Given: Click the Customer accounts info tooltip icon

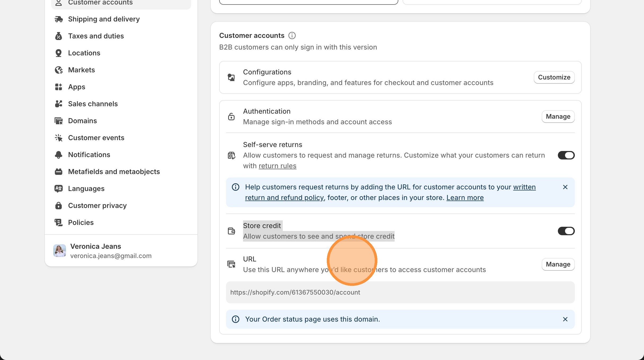Looking at the screenshot, I should [x=292, y=35].
